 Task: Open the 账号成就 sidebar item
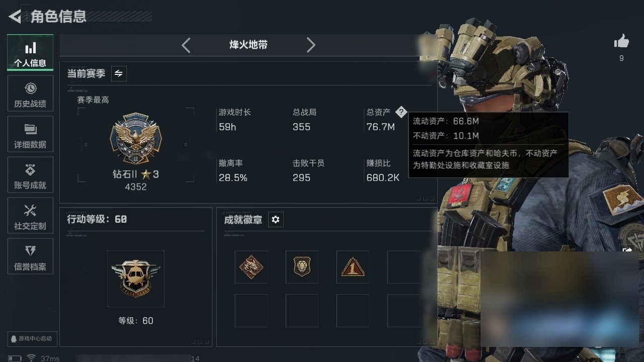(x=30, y=175)
